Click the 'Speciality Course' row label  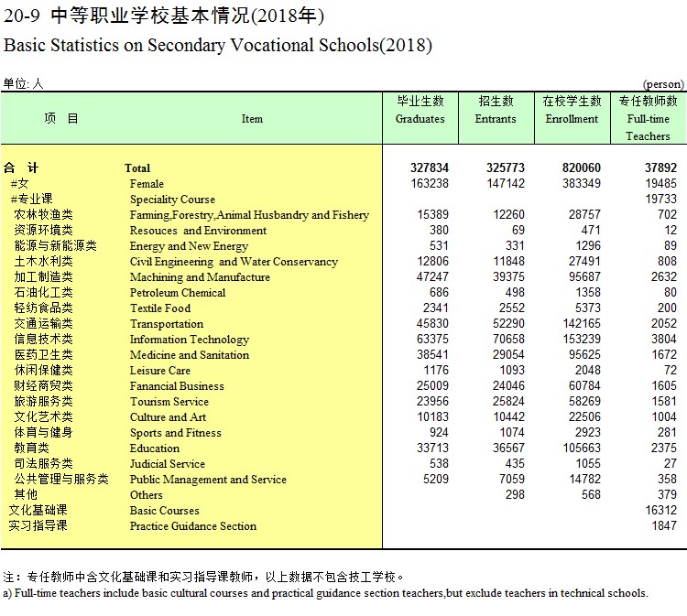(x=172, y=200)
